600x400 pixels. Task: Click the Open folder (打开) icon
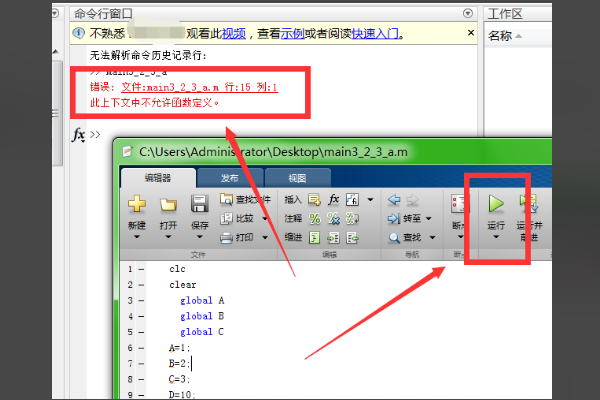tap(168, 204)
